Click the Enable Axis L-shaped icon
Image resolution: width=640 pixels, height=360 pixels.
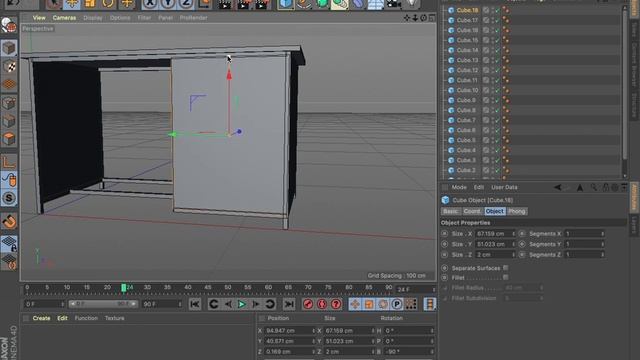point(9,162)
